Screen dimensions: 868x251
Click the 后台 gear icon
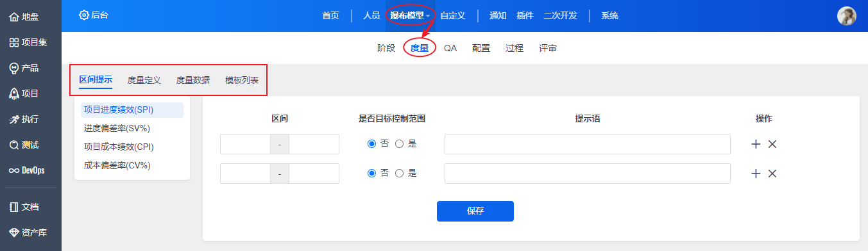pyautogui.click(x=83, y=15)
